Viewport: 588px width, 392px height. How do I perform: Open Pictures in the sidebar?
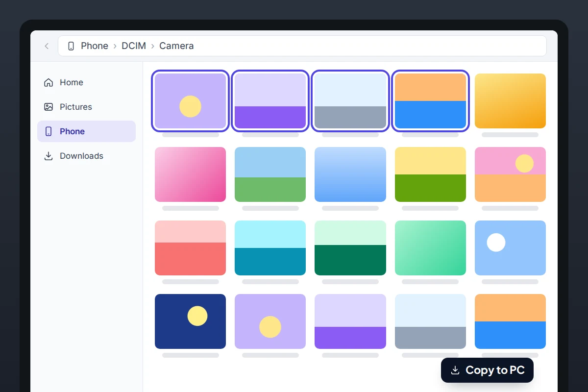coord(86,107)
